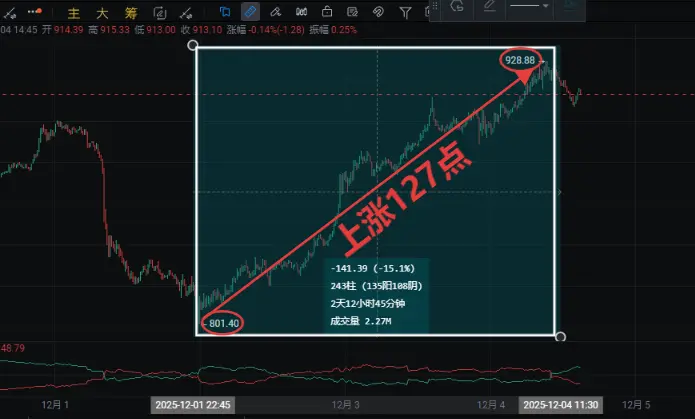The width and height of the screenshot is (695, 419).
Task: Click the 12月 5 date axis label
Action: click(636, 404)
